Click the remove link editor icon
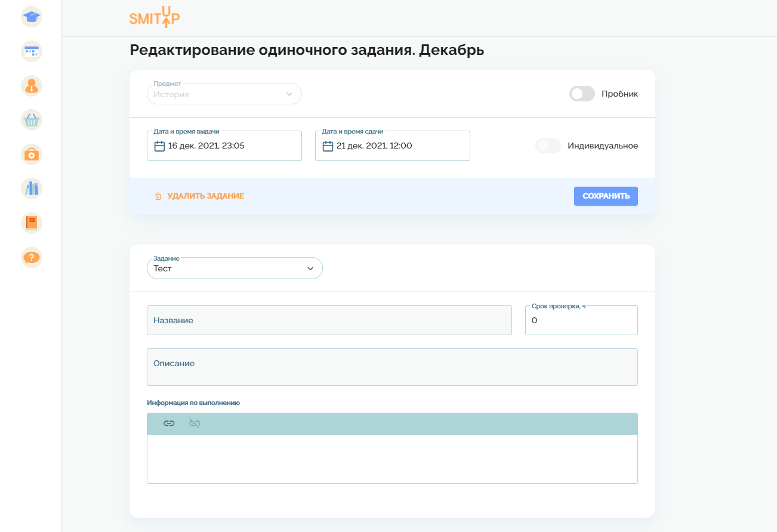The image size is (777, 532). tap(195, 423)
